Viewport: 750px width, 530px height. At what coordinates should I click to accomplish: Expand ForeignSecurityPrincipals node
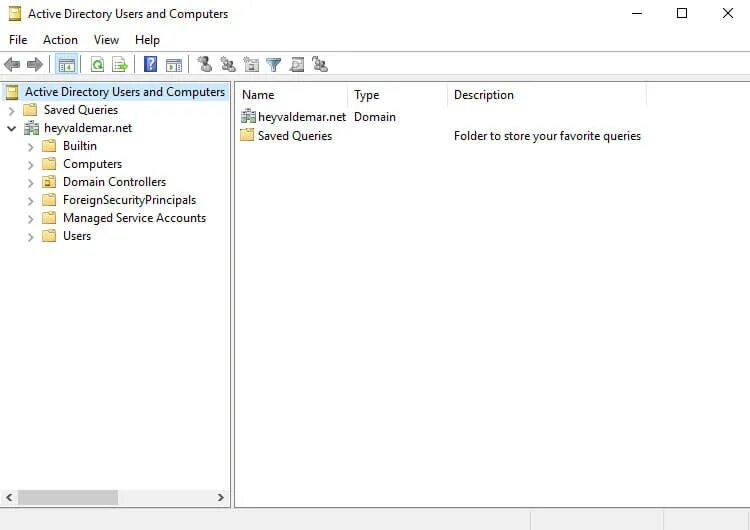pyautogui.click(x=31, y=201)
